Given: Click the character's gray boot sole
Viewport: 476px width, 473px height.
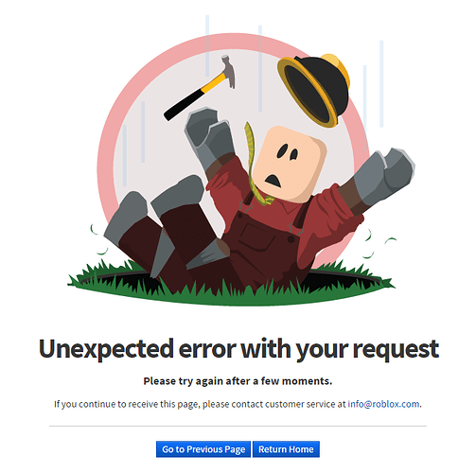Looking at the screenshot, I should (126, 218).
